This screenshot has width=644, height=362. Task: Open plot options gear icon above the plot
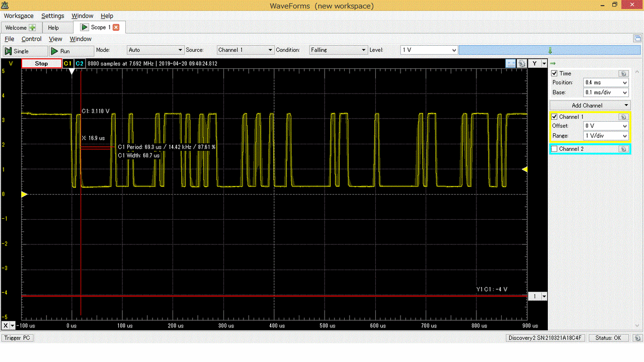click(x=522, y=63)
